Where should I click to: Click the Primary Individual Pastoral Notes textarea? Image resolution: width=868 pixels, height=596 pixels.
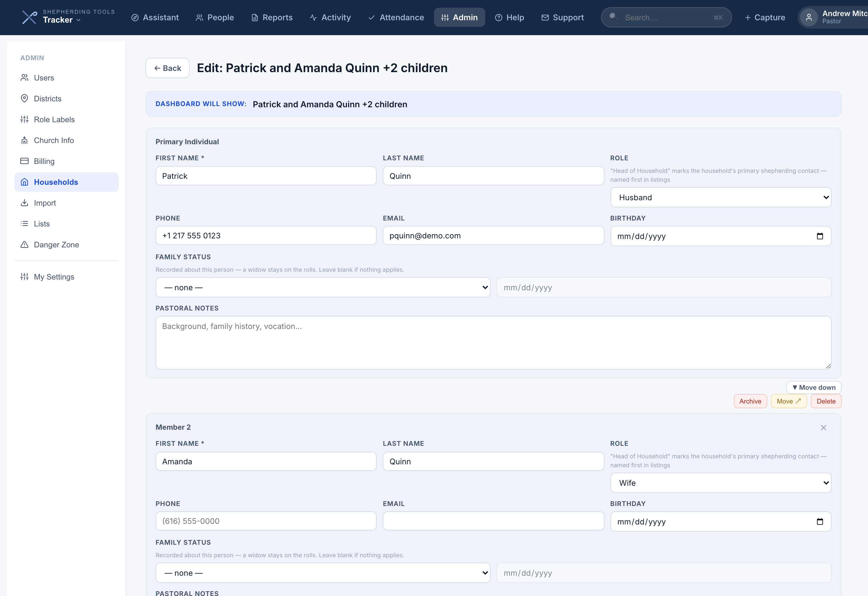[x=493, y=343]
